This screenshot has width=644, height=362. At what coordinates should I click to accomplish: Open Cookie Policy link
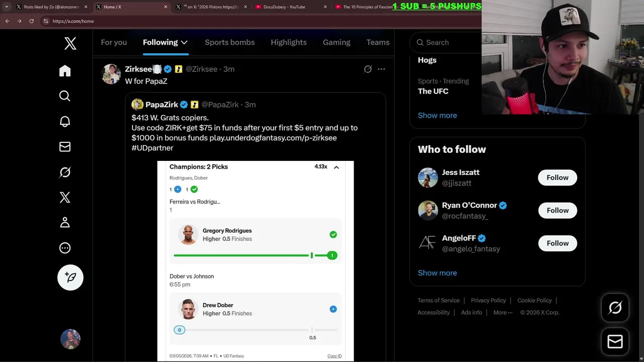pyautogui.click(x=534, y=300)
